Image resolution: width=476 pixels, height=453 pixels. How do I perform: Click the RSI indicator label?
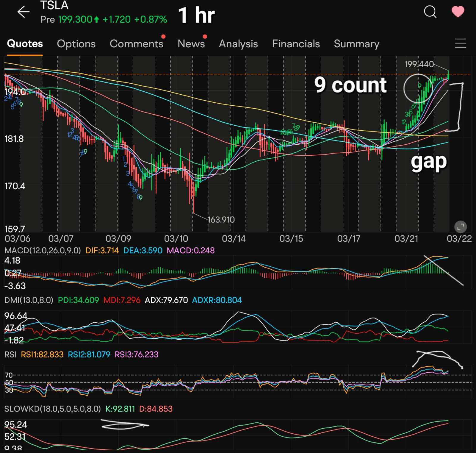10,354
